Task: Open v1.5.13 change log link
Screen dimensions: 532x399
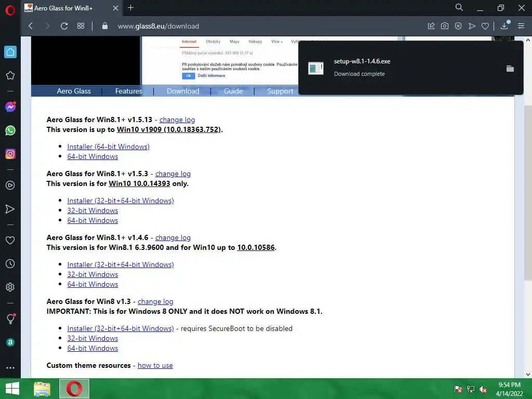Action: click(x=177, y=120)
